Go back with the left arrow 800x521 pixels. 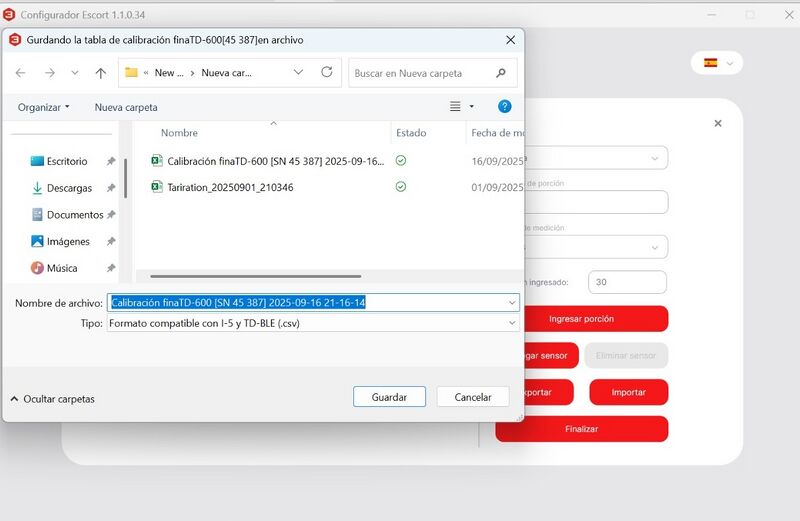pyautogui.click(x=20, y=73)
